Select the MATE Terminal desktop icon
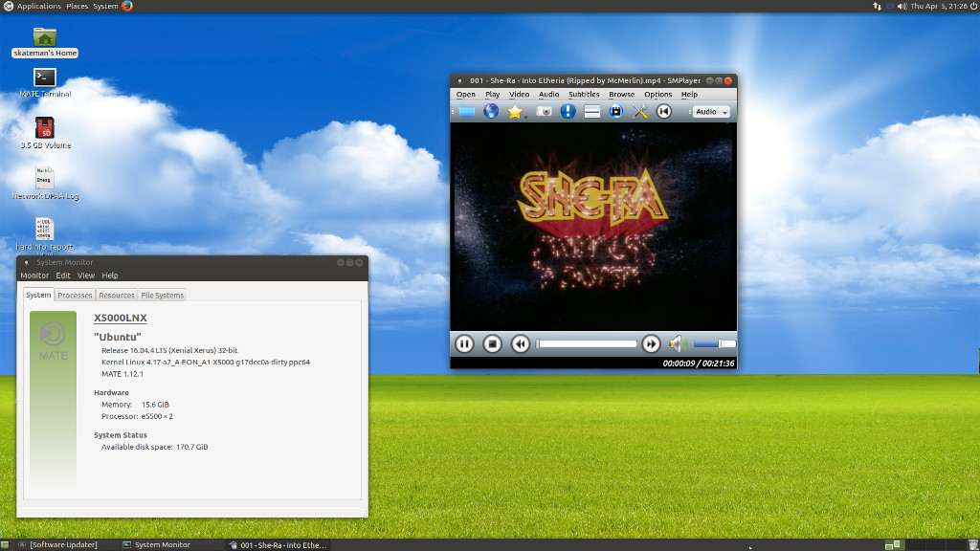The height and width of the screenshot is (551, 980). click(45, 82)
